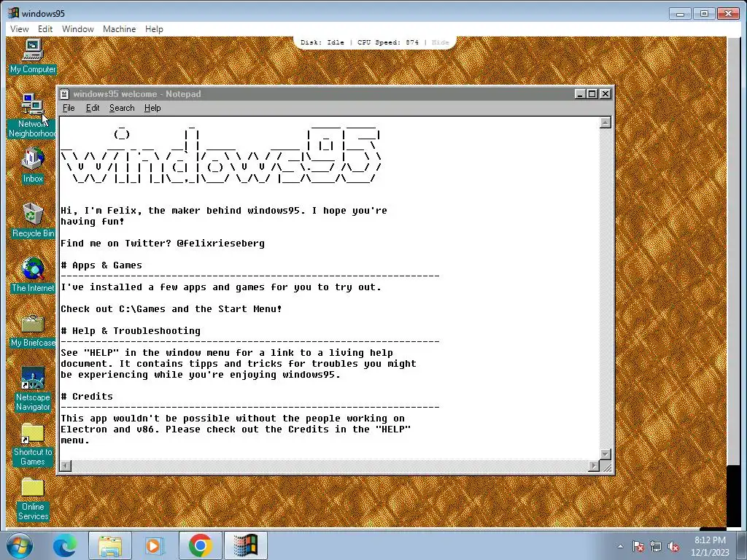The height and width of the screenshot is (560, 747).
Task: Open the Windows Start orb
Action: [x=20, y=545]
